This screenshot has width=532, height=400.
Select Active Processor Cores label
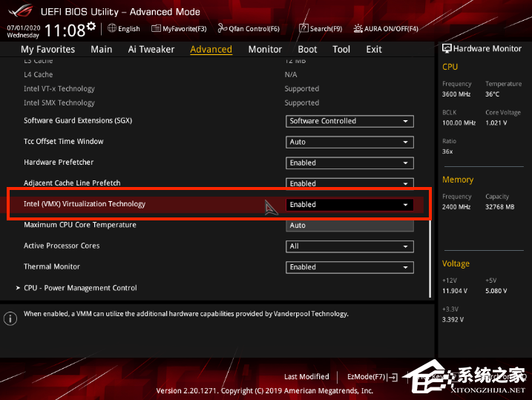(x=62, y=246)
